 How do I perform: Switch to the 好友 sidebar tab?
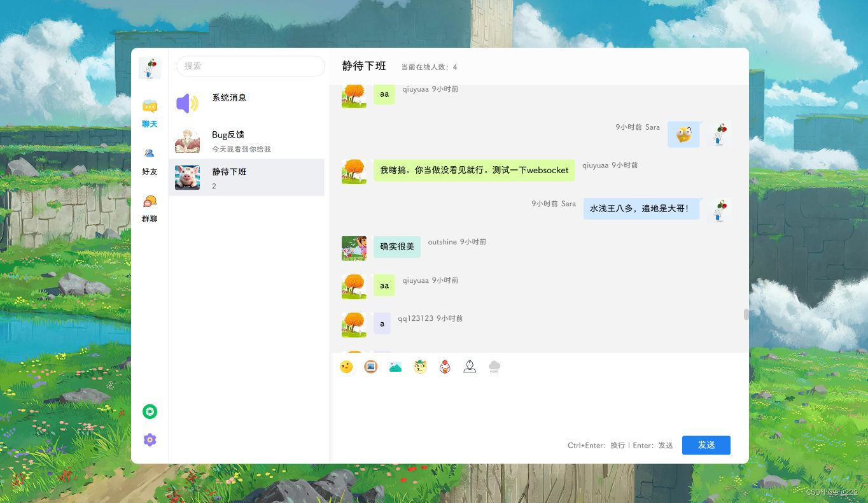point(150,161)
